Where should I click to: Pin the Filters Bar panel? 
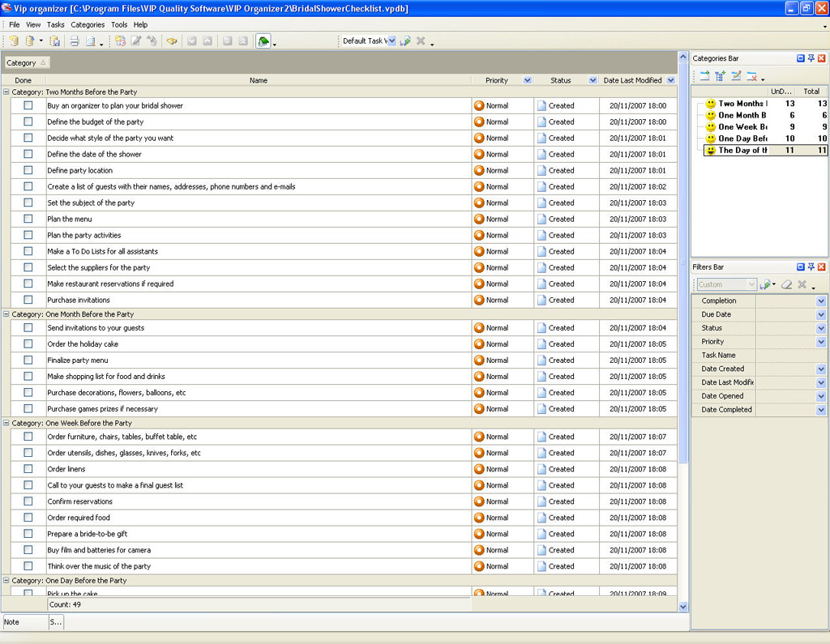811,267
